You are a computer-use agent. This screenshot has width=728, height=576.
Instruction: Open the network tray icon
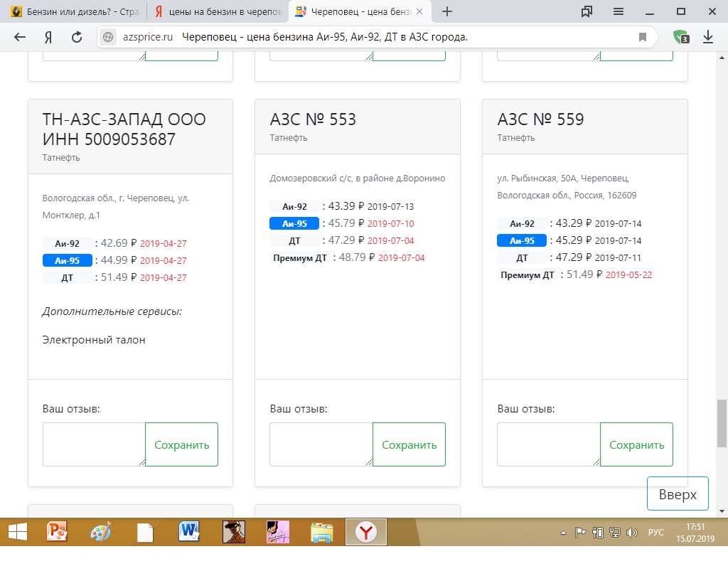[615, 533]
